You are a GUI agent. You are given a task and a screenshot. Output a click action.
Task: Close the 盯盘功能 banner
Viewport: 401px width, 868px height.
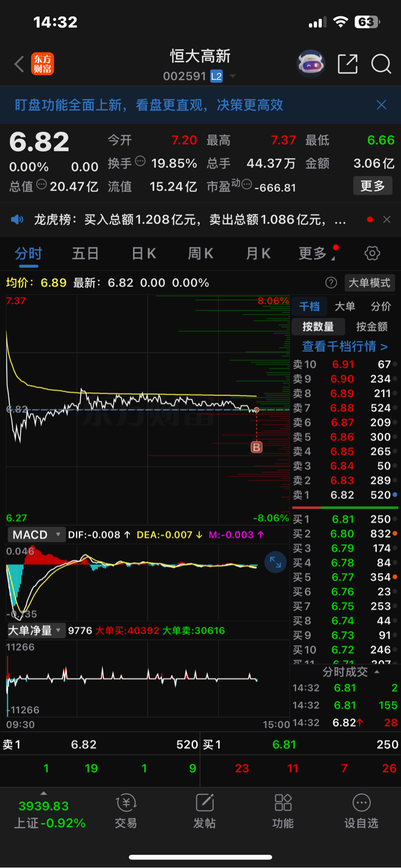click(382, 105)
